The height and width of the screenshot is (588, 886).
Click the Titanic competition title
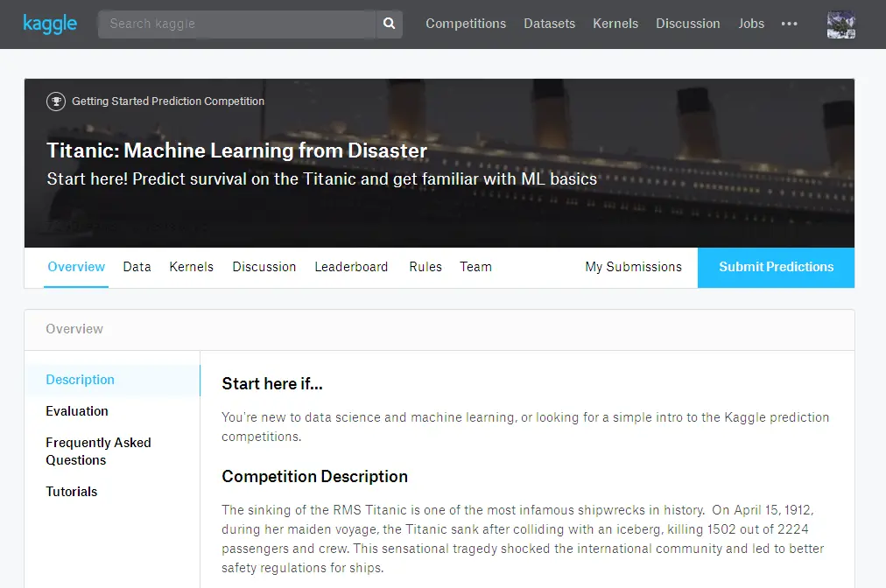click(x=236, y=150)
